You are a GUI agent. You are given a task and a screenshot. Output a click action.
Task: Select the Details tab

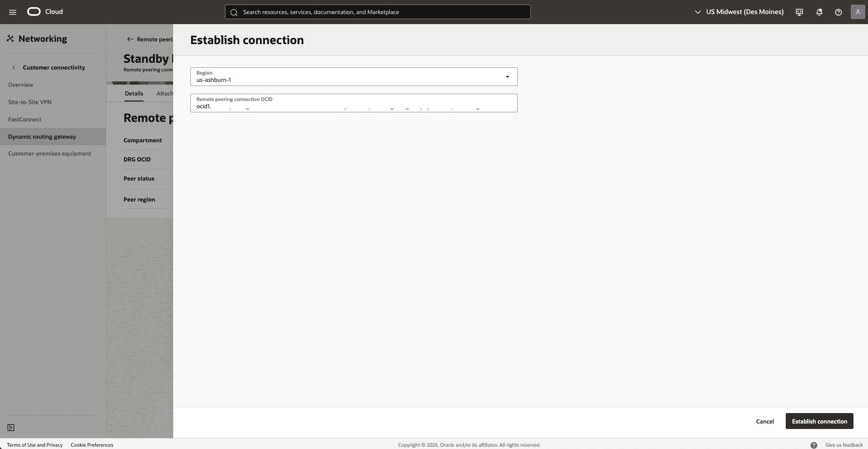click(134, 93)
